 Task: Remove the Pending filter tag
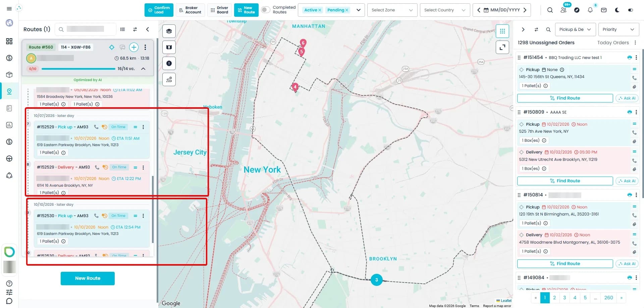click(346, 10)
